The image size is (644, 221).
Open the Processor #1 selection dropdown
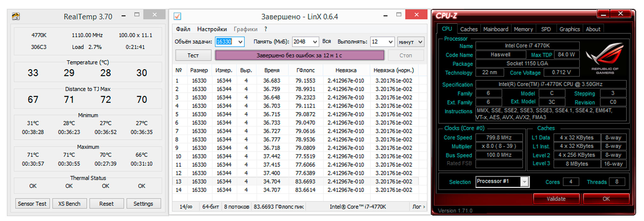(x=525, y=182)
